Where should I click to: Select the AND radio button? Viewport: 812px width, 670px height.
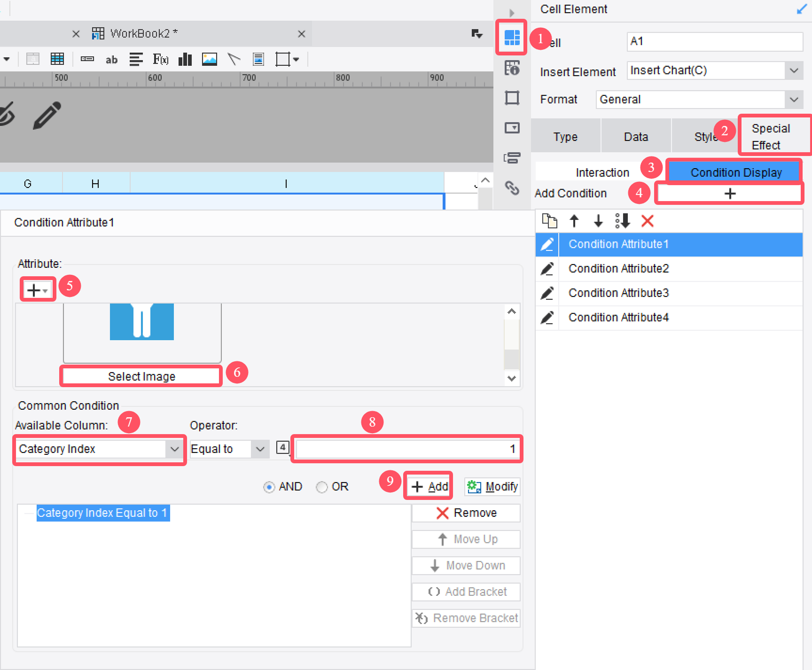click(x=269, y=487)
